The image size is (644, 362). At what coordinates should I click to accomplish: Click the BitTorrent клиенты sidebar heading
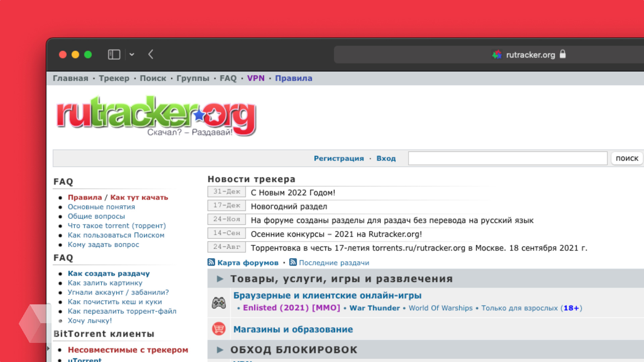pyautogui.click(x=104, y=334)
